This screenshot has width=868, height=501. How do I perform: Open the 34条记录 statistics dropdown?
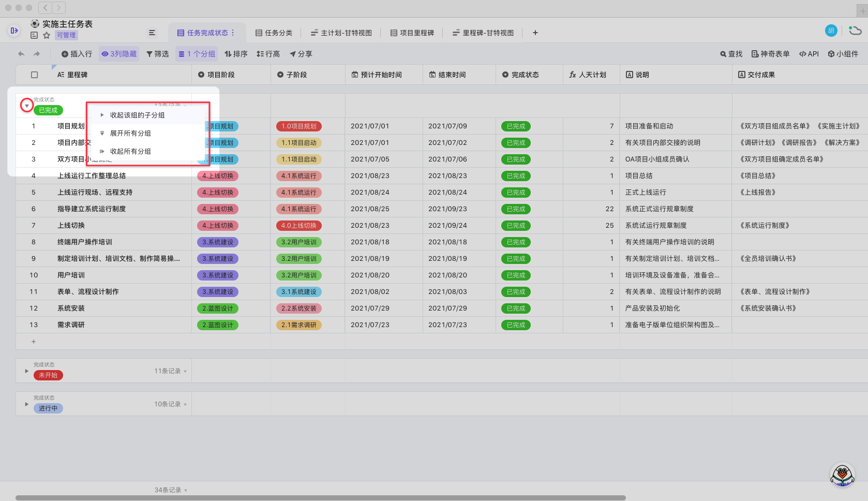pyautogui.click(x=171, y=490)
